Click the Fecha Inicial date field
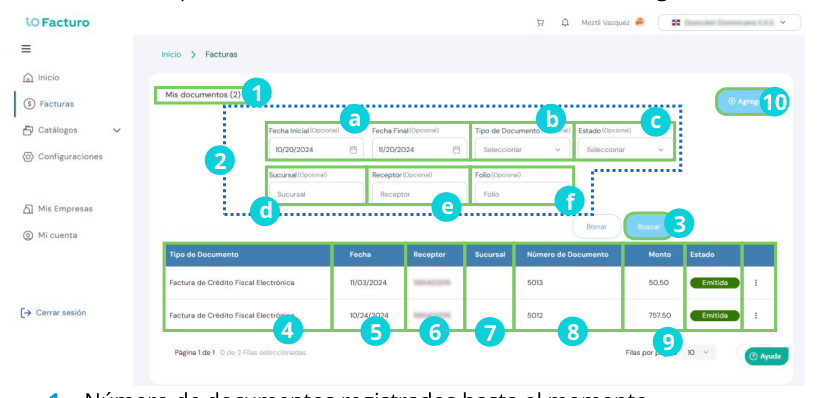 [315, 150]
